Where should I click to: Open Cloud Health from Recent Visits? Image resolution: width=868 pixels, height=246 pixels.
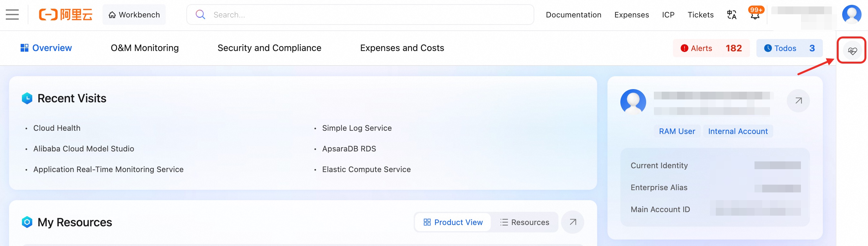tap(57, 128)
